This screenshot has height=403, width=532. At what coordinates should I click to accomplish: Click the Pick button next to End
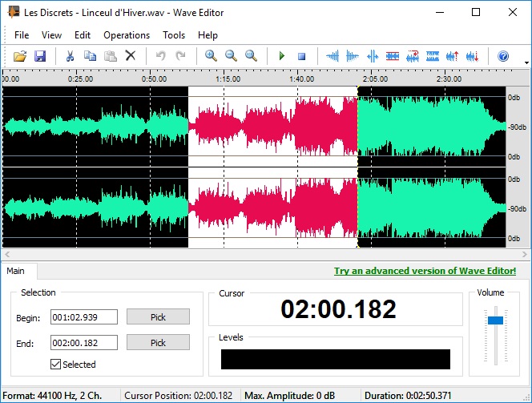coord(158,342)
